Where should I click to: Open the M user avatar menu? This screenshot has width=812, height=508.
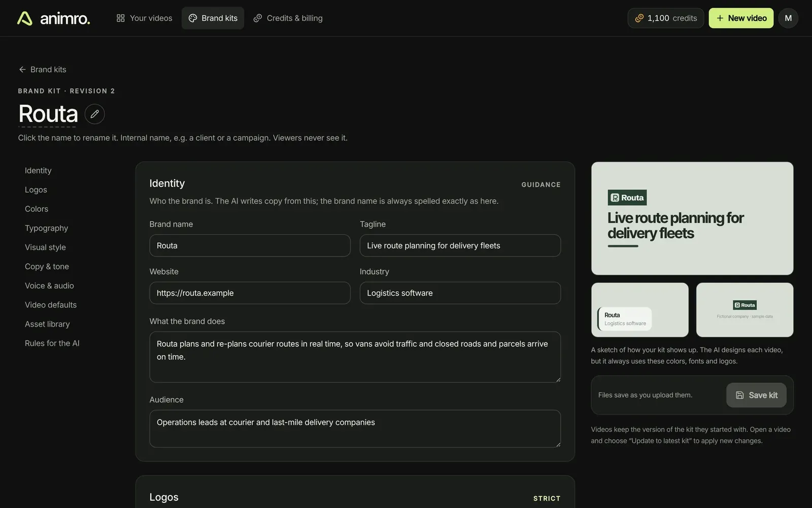788,18
